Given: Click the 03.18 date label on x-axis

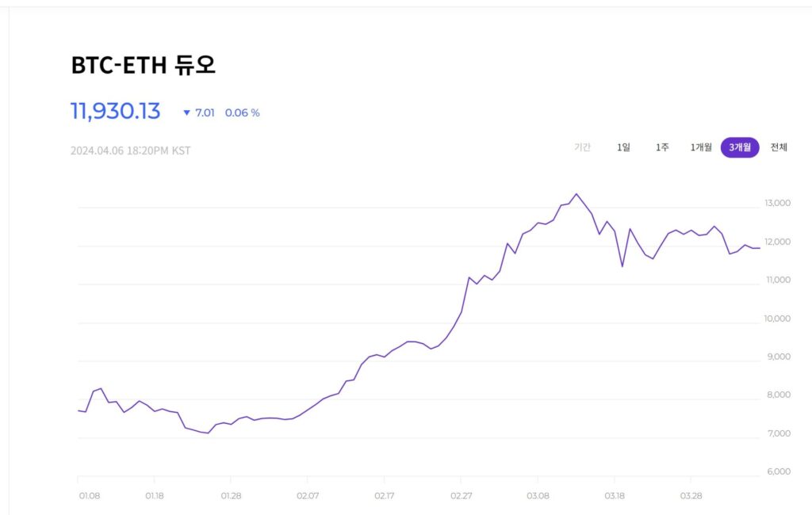Looking at the screenshot, I should click(614, 495).
